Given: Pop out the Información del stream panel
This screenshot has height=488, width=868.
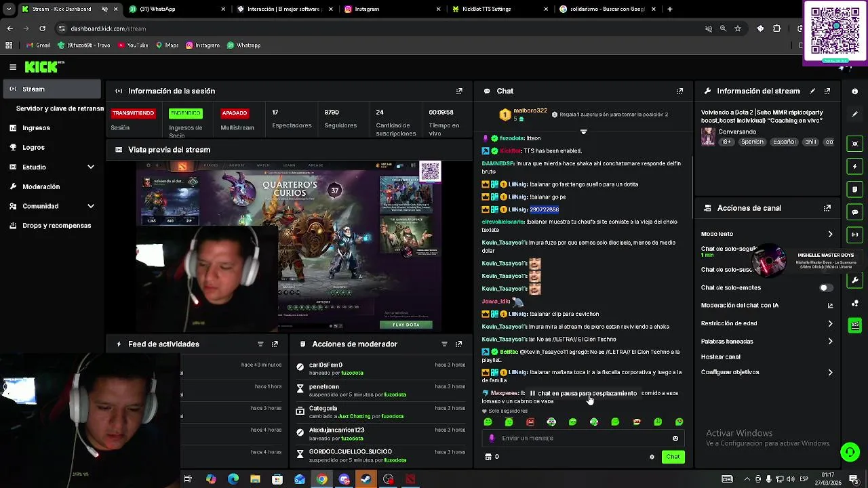Looking at the screenshot, I should tap(827, 91).
